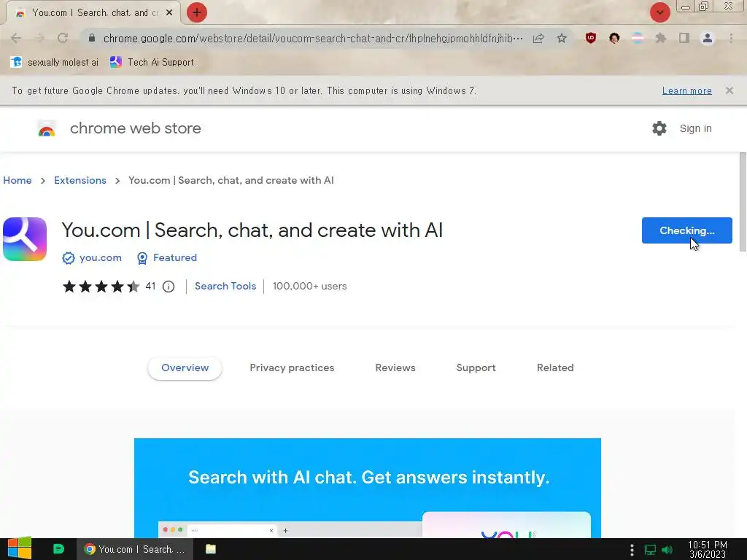This screenshot has width=747, height=560.
Task: Click the Featured label
Action: coord(175,257)
